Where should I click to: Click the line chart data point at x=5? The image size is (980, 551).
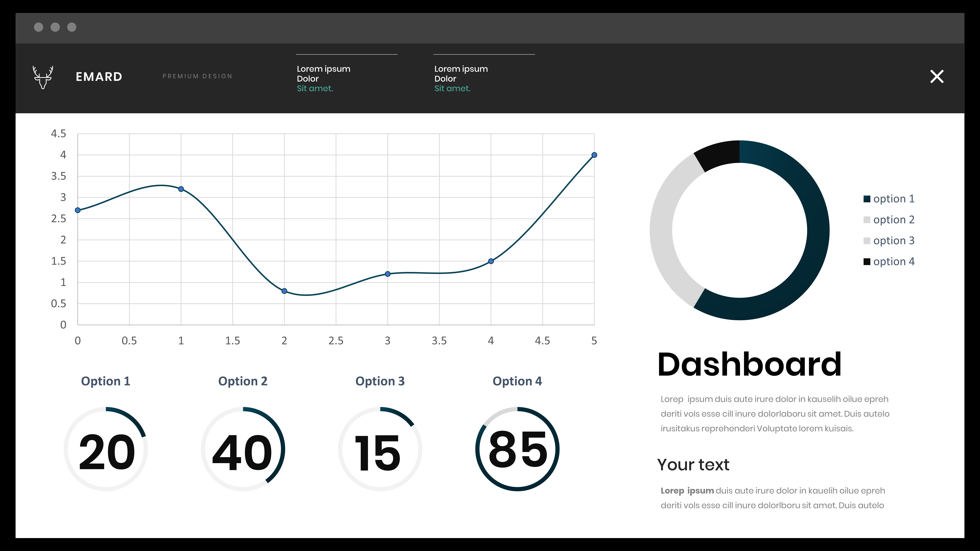594,155
